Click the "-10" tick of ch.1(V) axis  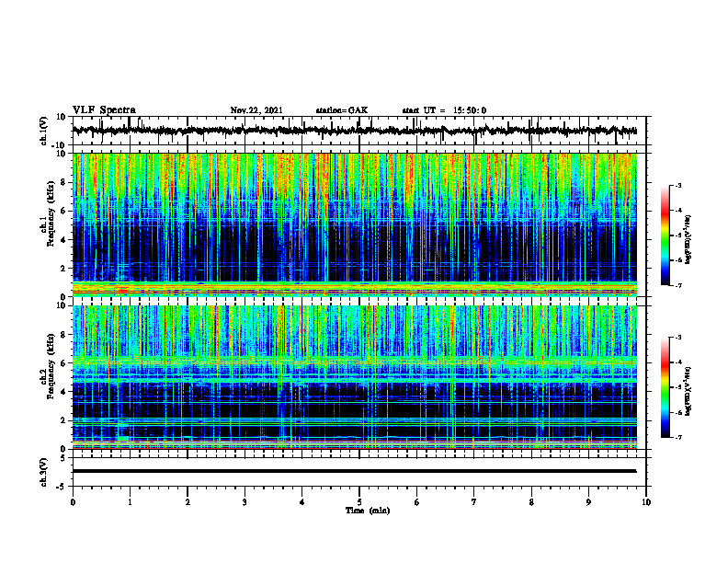point(60,144)
